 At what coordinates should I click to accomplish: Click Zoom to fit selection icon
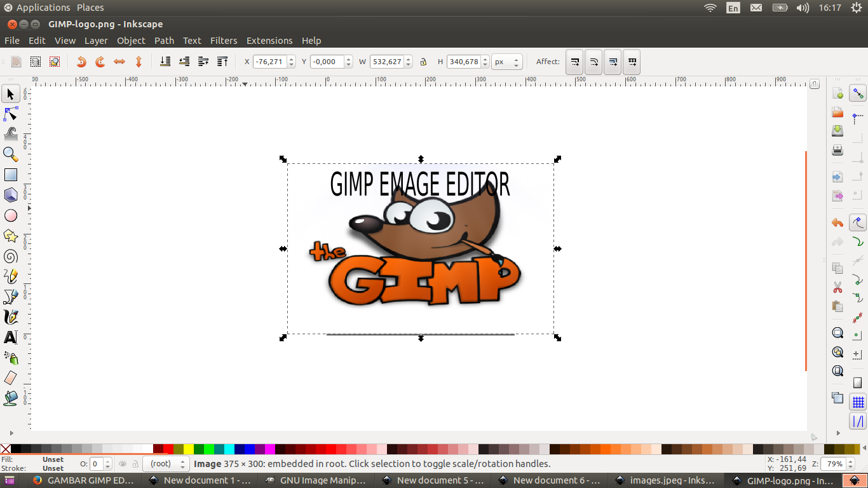point(837,332)
